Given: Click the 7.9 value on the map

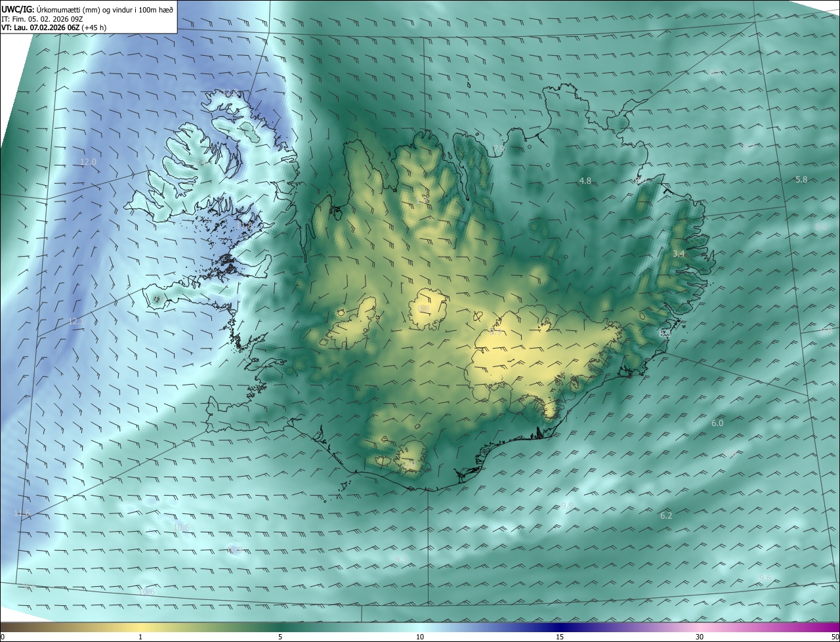Looking at the screenshot, I should [499, 150].
